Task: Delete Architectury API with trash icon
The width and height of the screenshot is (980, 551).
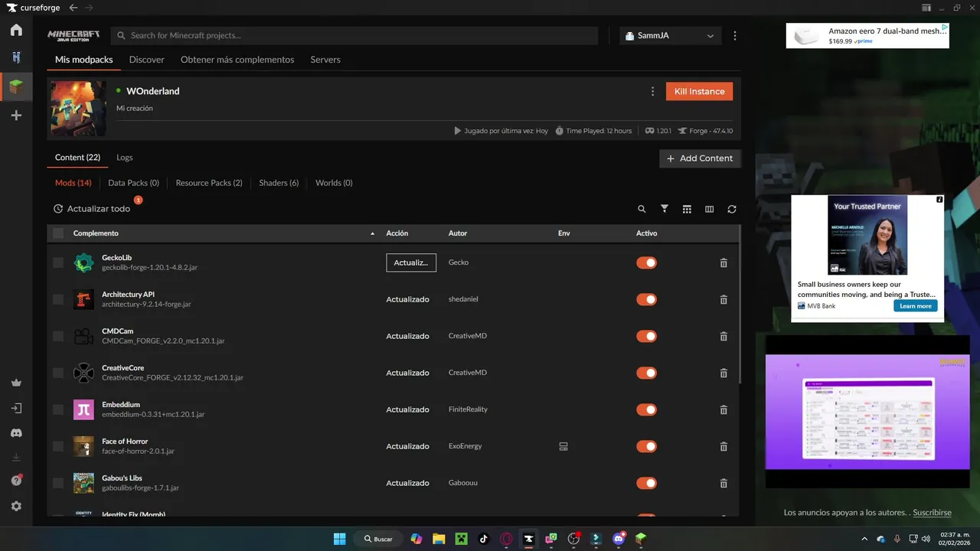Action: [x=724, y=299]
